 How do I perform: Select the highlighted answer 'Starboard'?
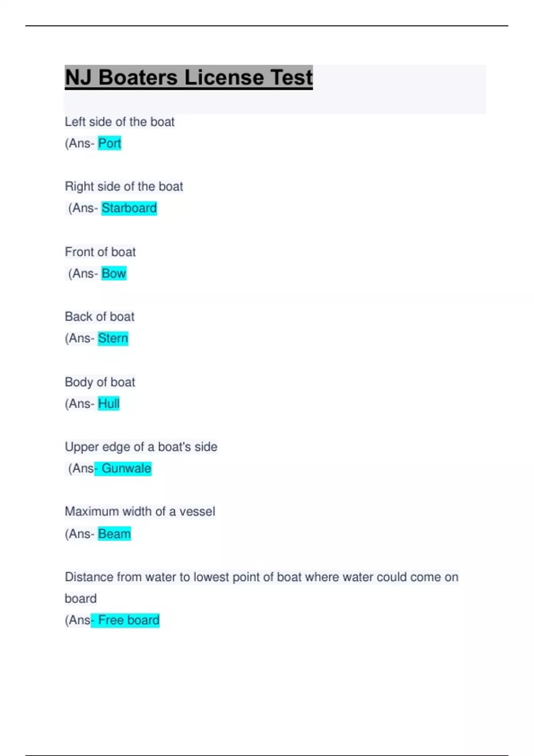129,208
